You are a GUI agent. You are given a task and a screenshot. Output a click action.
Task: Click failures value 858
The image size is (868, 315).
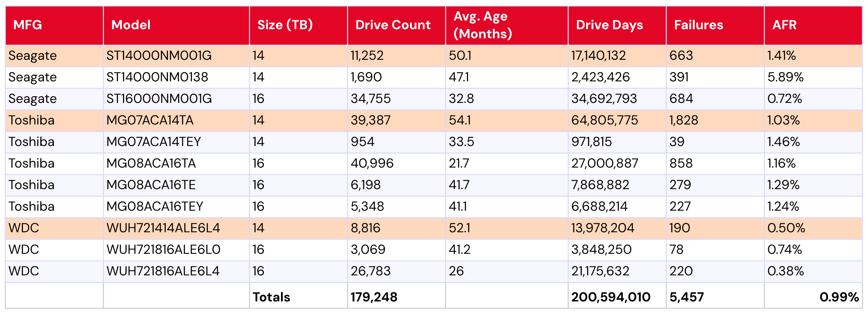[x=681, y=163]
